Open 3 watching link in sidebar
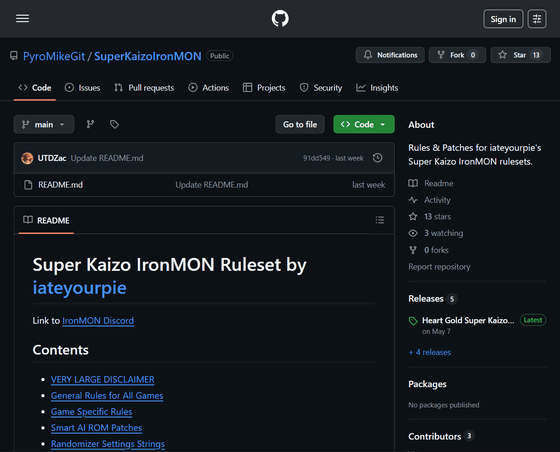Image resolution: width=560 pixels, height=452 pixels. (436, 233)
